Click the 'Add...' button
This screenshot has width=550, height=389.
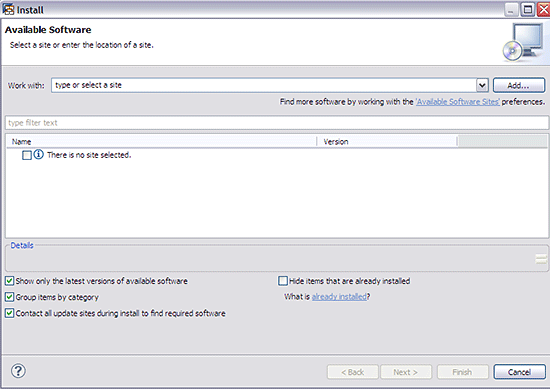click(x=519, y=85)
